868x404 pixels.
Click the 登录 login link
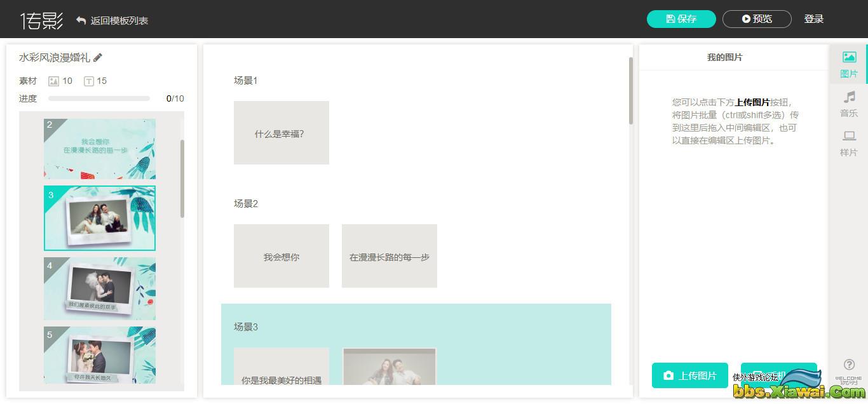point(814,19)
